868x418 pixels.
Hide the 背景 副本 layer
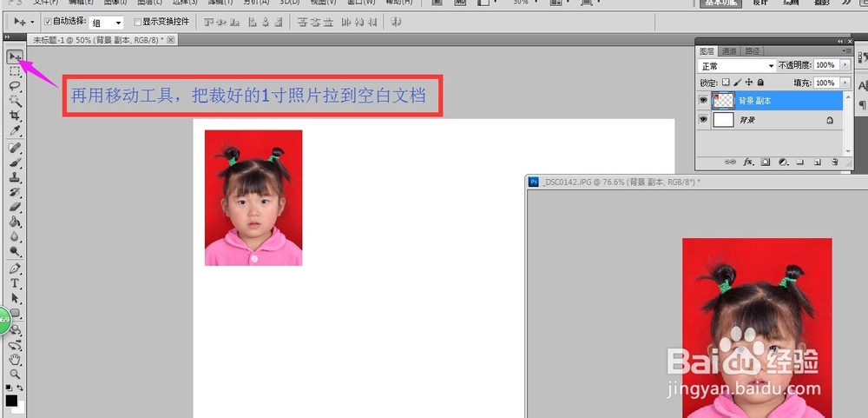(x=703, y=100)
